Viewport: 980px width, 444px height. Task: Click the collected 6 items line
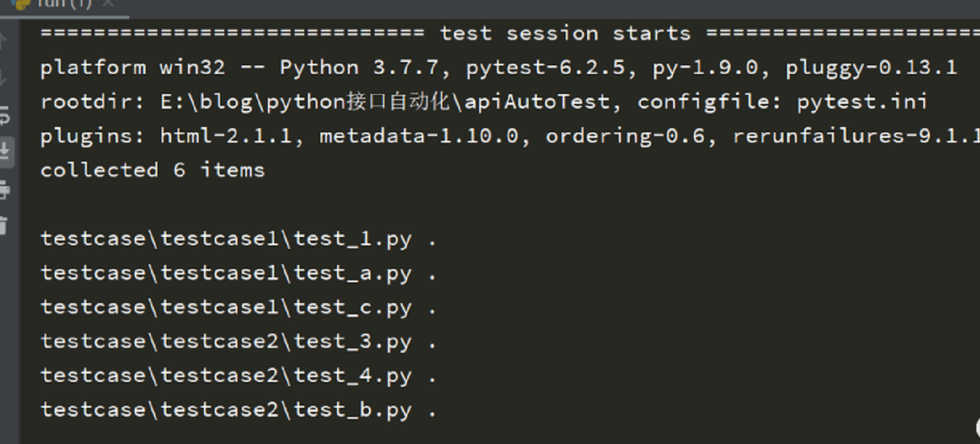click(152, 169)
